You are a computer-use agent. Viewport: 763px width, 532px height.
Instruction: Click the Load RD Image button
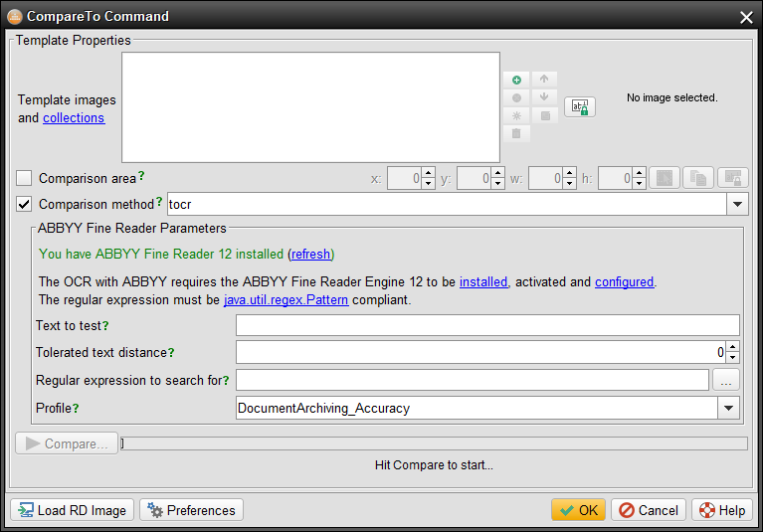(x=72, y=510)
